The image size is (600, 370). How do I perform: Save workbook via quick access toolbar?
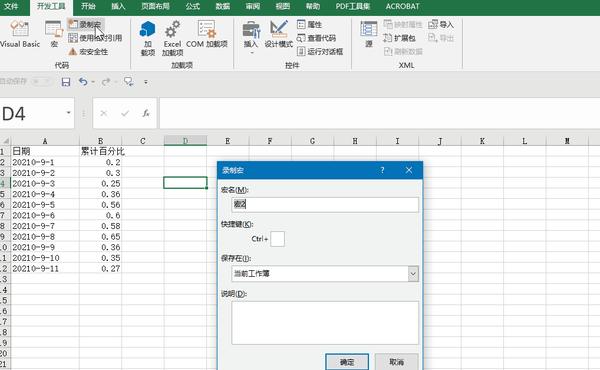(66, 81)
